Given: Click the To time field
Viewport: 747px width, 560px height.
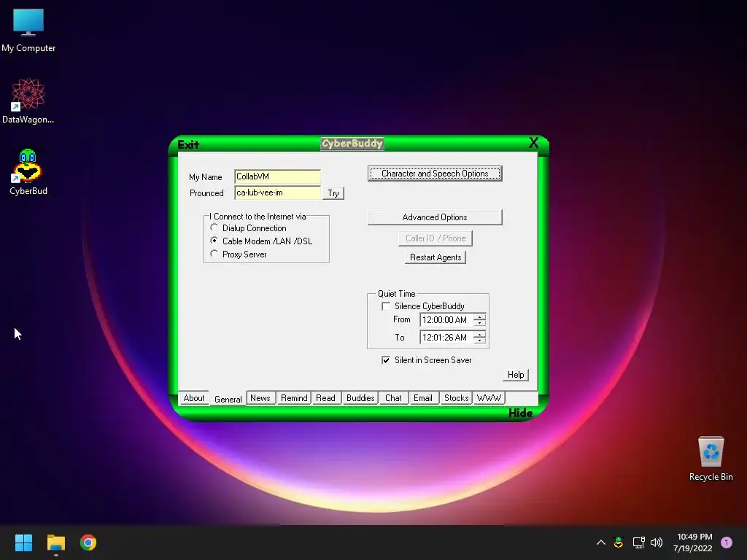Looking at the screenshot, I should (x=446, y=338).
